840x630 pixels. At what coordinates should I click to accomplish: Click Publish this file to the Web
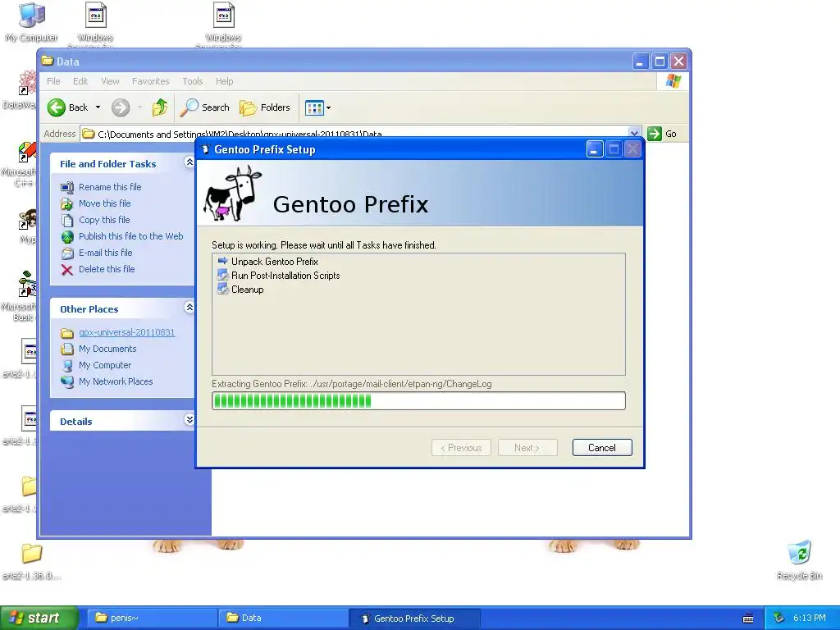(x=130, y=236)
